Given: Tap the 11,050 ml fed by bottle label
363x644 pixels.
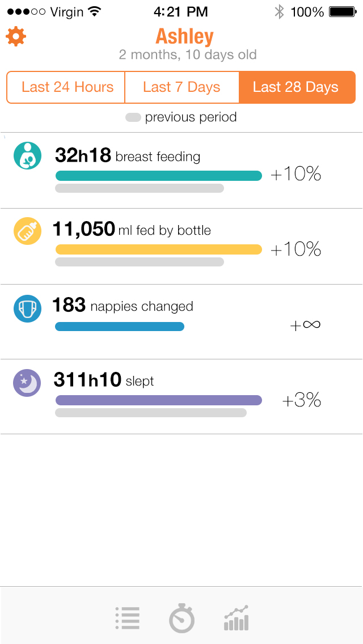Looking at the screenshot, I should point(132,230).
